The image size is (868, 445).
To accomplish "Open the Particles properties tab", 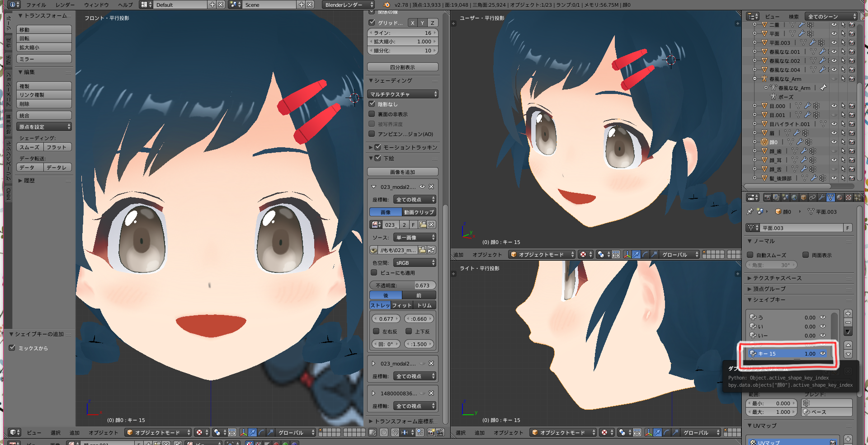I will point(858,197).
